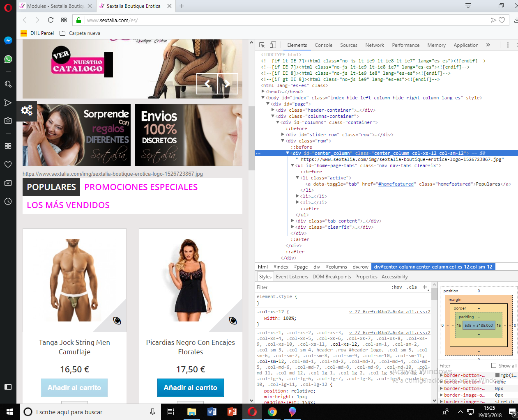Image resolution: width=518 pixels, height=420 pixels.
Task: Collapse the body id index node
Action: click(x=263, y=98)
